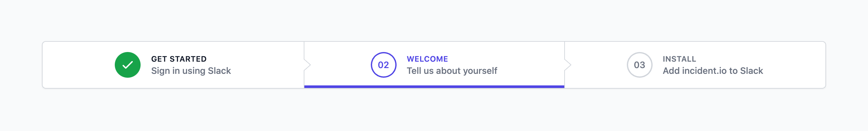
Task: Click the 'Add incident.io to Slack' description
Action: click(x=712, y=71)
